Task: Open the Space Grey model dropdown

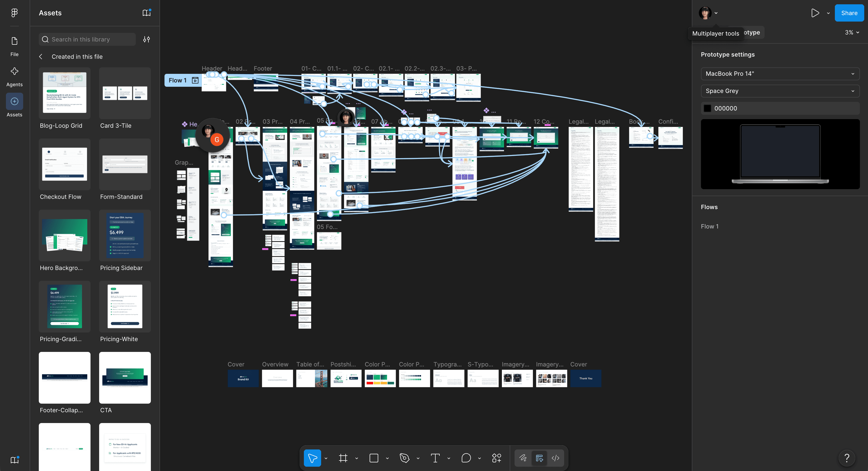Action: (x=780, y=91)
